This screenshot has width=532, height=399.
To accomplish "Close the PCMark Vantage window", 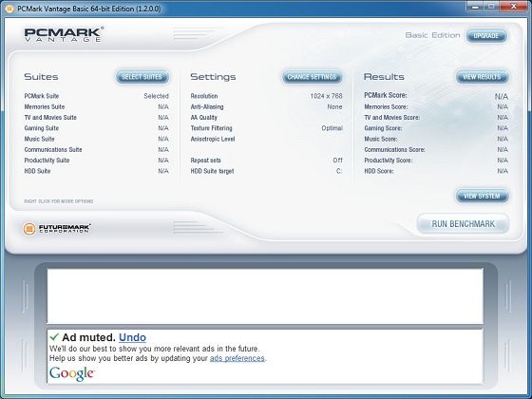I will [x=514, y=7].
